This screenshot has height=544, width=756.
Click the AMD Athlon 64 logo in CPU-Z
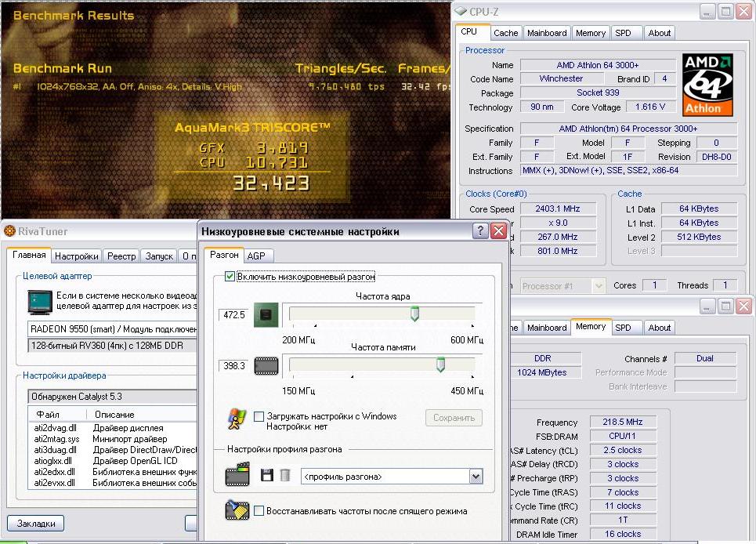click(x=707, y=85)
